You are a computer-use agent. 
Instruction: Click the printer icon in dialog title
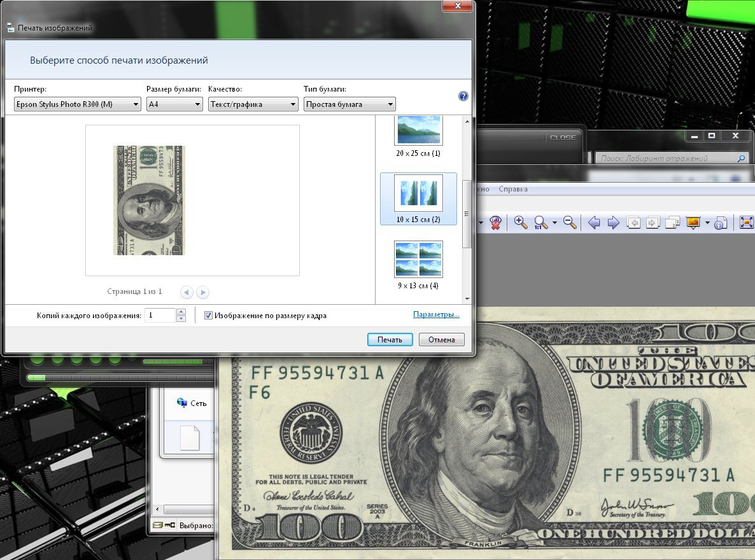(x=10, y=27)
